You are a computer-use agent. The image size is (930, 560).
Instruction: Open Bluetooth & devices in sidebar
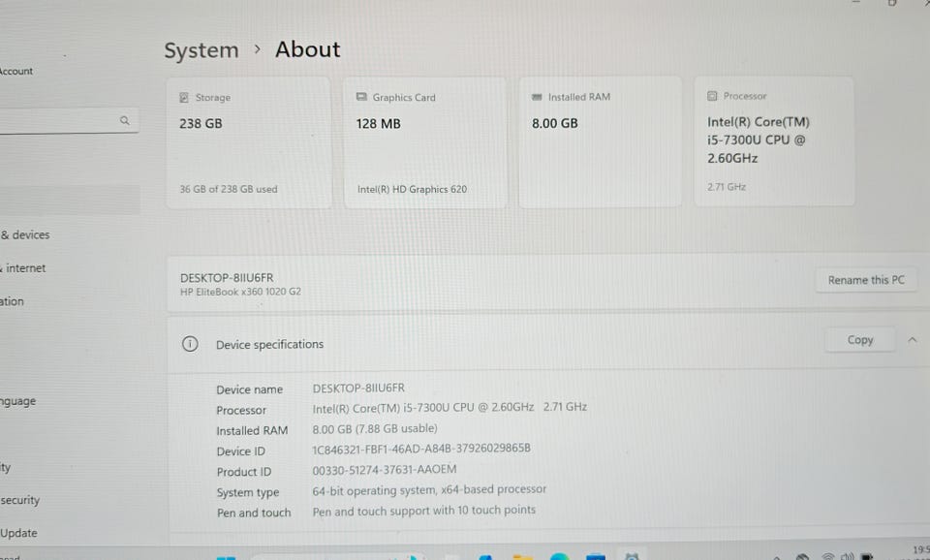(x=25, y=234)
